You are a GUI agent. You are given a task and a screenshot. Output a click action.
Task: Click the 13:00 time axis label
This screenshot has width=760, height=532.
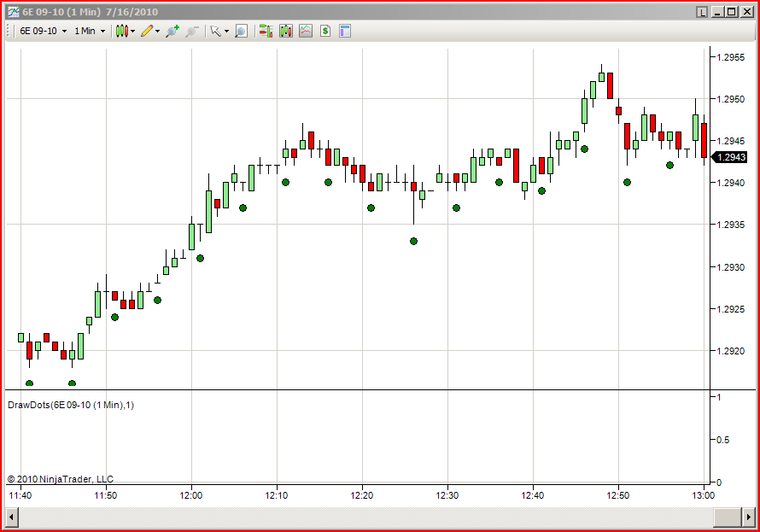pyautogui.click(x=704, y=495)
